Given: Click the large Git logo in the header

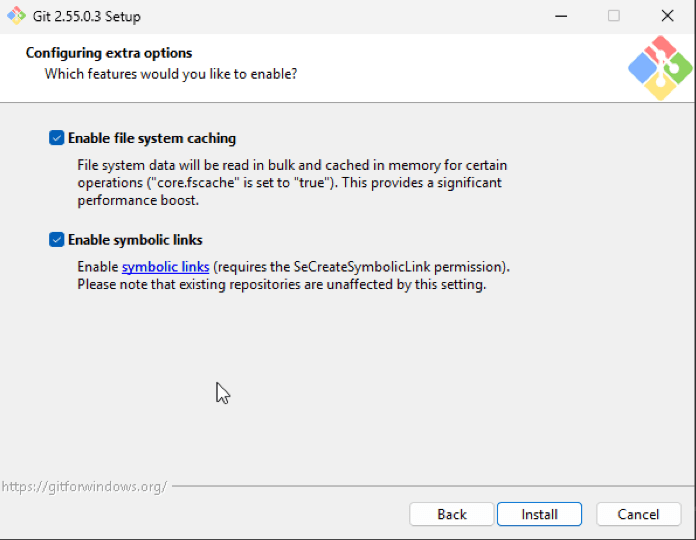Looking at the screenshot, I should tap(660, 68).
